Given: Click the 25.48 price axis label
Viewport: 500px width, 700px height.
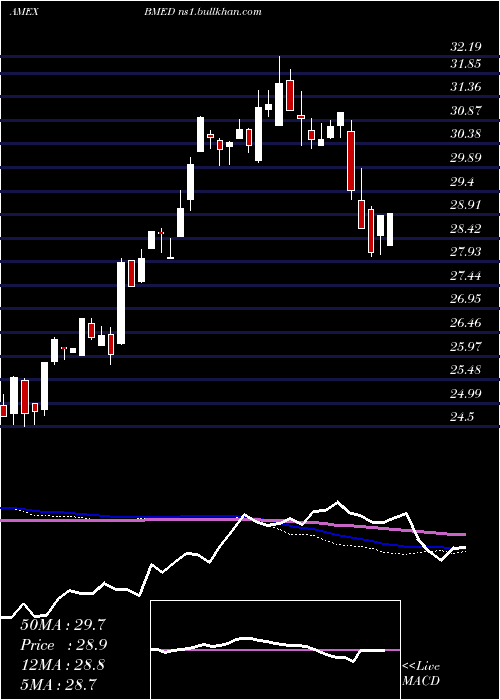Looking at the screenshot, I should 465,370.
